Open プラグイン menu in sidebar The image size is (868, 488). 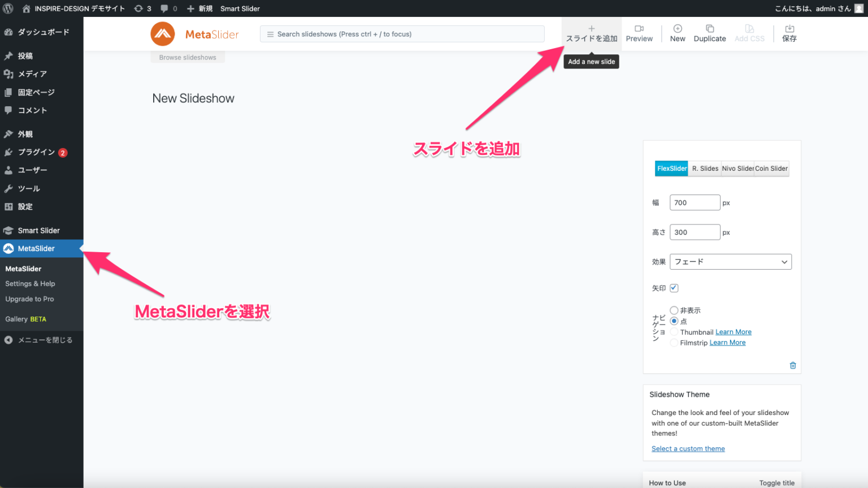click(x=36, y=152)
